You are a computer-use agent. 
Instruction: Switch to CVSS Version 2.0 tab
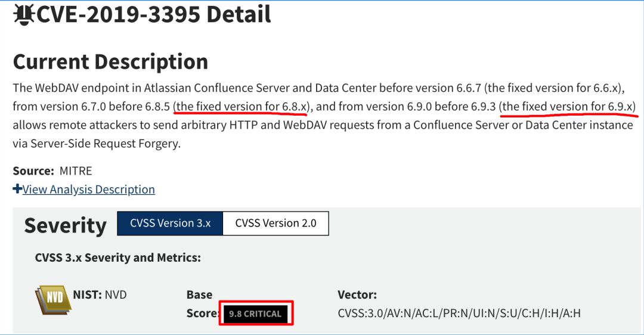(275, 224)
